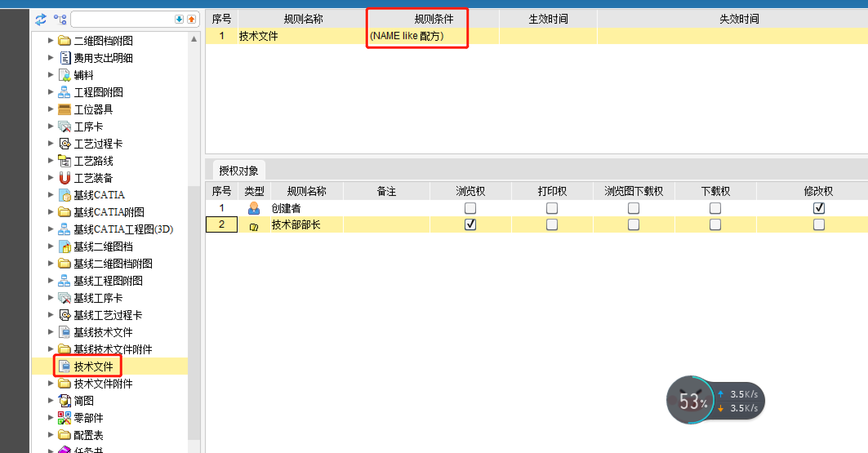Uncheck 浏览权 for 技术部部长
The width and height of the screenshot is (868, 453).
tap(470, 224)
